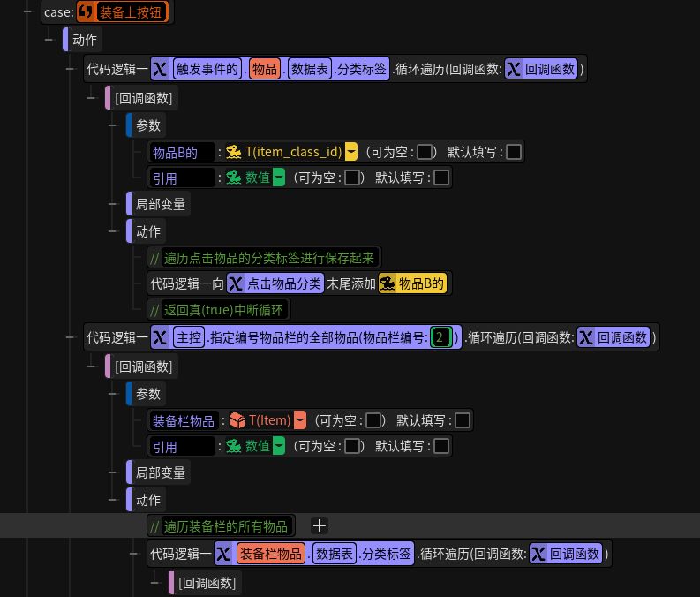The width and height of the screenshot is (700, 597).
Task: Select the first [回调函数] tree node
Action: [143, 98]
